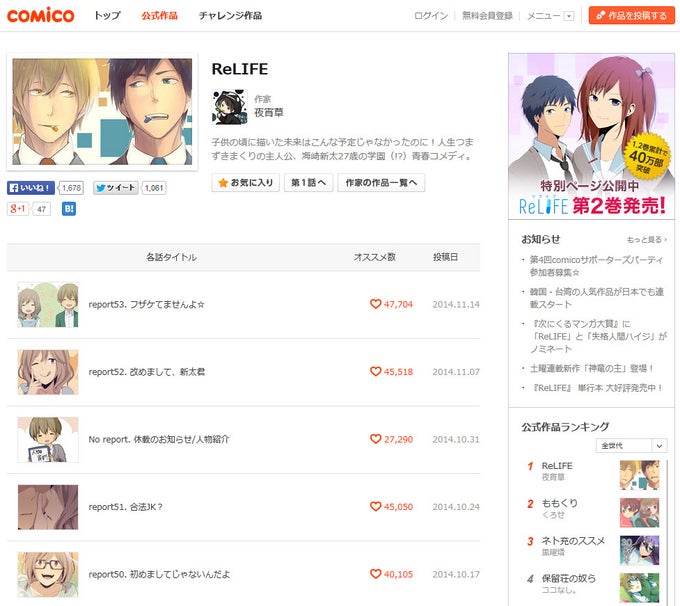Click the Facebook like count 1,678
Viewport: 680px width, 606px height.
[x=72, y=188]
